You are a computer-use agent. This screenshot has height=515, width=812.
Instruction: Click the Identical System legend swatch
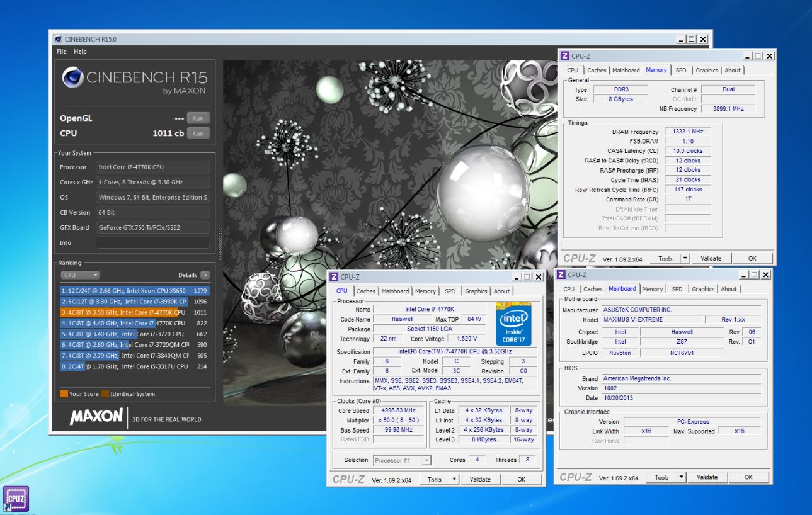tap(105, 394)
